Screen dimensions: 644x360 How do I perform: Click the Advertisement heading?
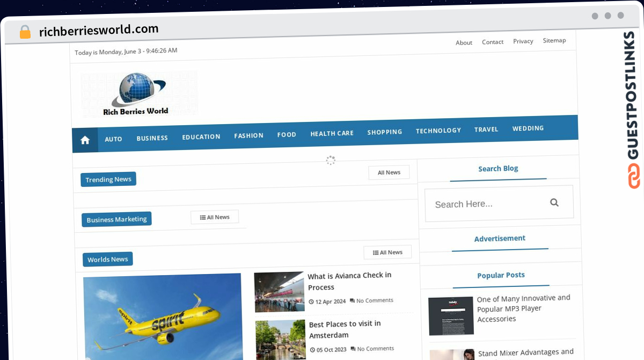coord(500,238)
